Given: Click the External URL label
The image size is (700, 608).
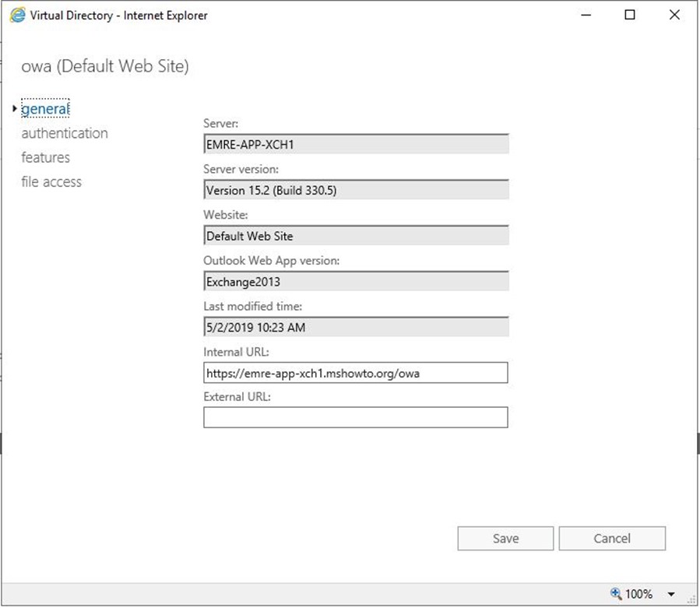Looking at the screenshot, I should point(237,396).
